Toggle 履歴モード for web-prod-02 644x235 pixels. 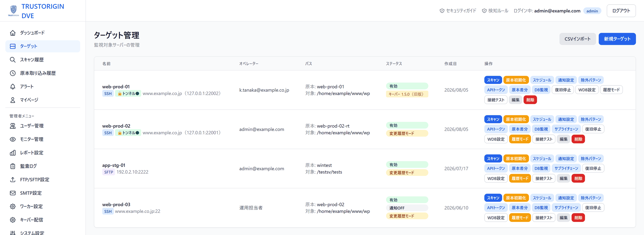tap(520, 139)
